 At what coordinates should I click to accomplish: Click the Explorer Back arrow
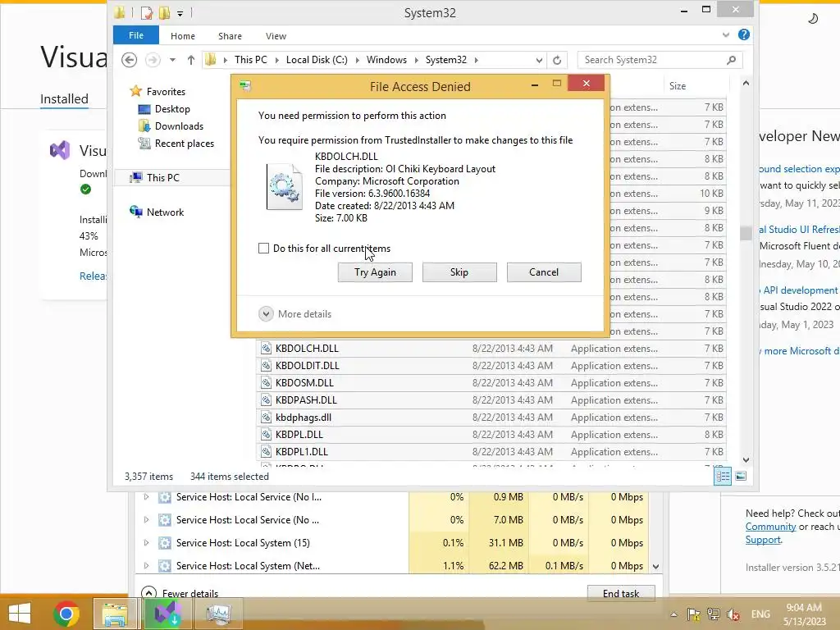129,60
